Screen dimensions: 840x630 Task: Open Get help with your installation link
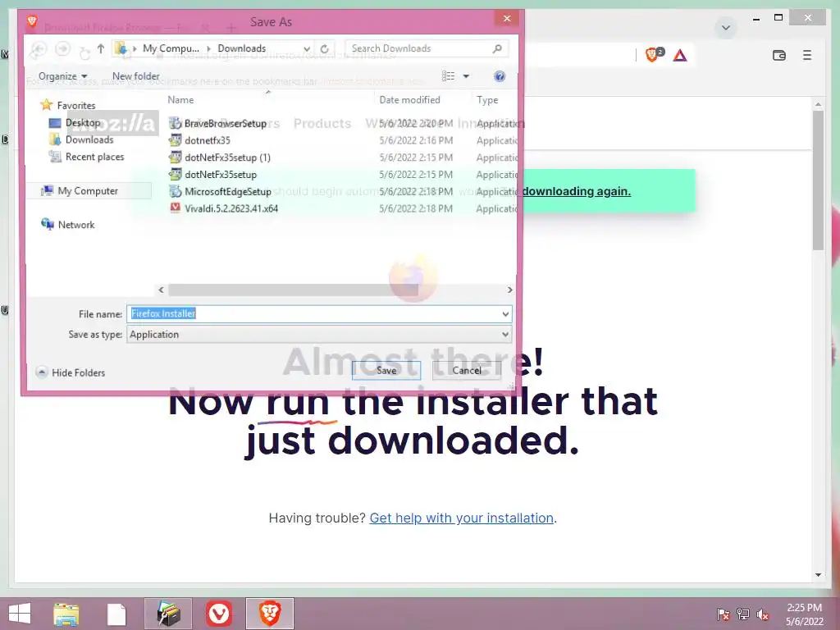(x=461, y=518)
